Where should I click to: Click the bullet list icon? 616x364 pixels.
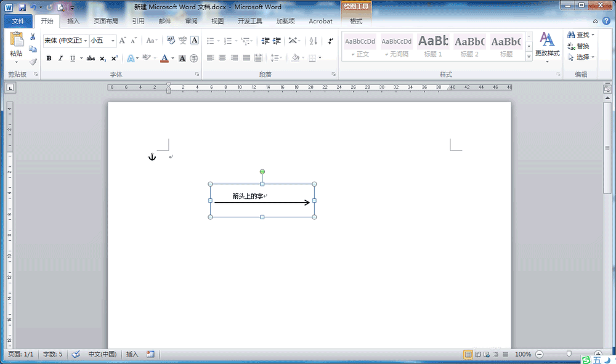pyautogui.click(x=212, y=41)
